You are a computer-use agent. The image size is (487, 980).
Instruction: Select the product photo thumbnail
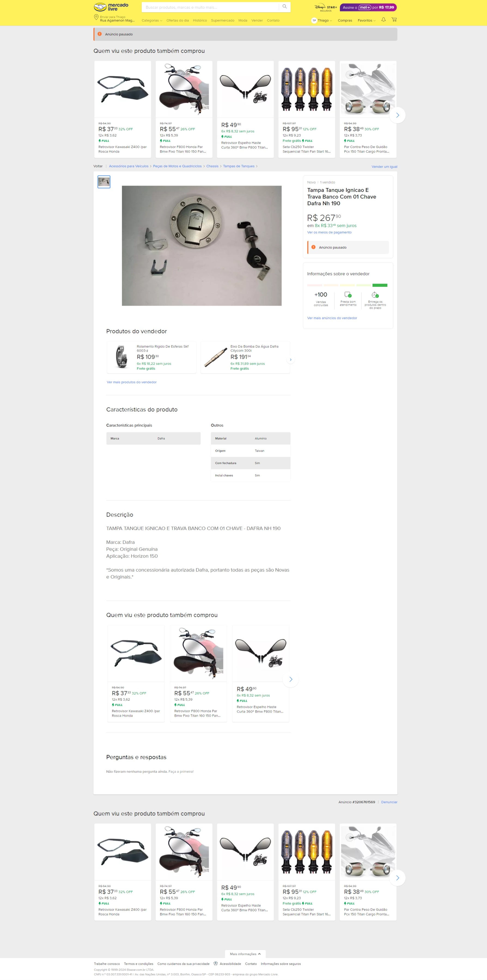pyautogui.click(x=104, y=182)
